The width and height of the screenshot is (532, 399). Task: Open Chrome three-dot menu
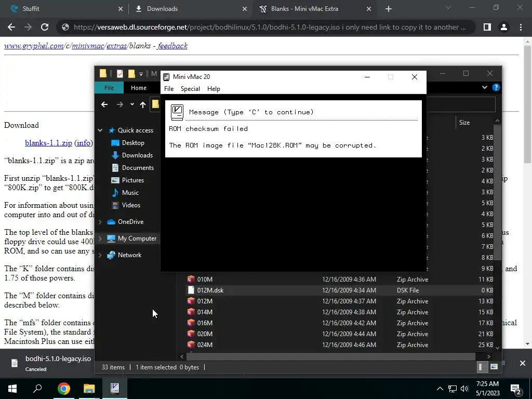(521, 27)
